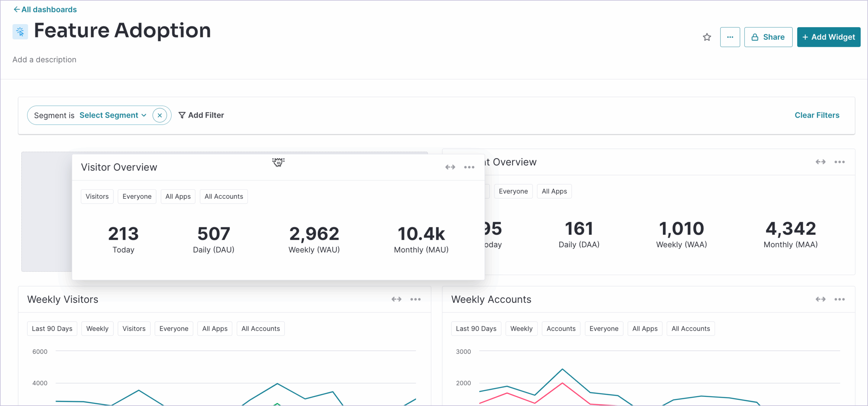Screen dimensions: 868x406
Task: Click Clear Filters
Action: click(x=817, y=115)
